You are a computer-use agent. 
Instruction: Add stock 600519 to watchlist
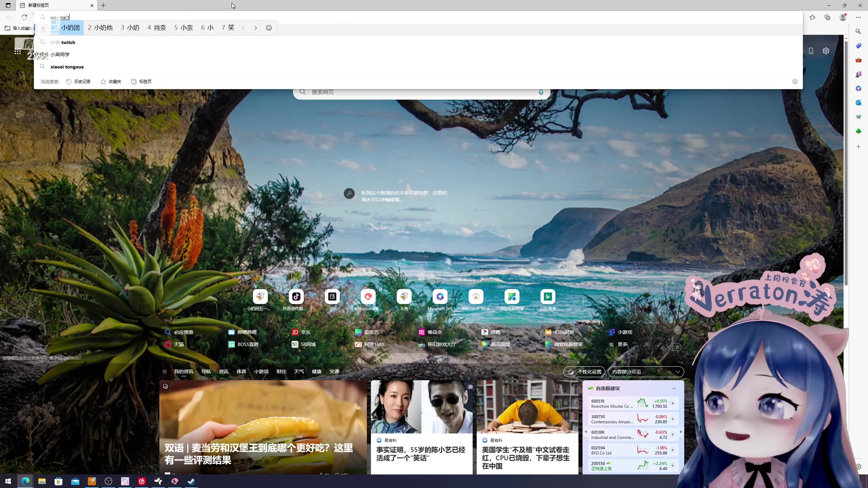click(672, 403)
